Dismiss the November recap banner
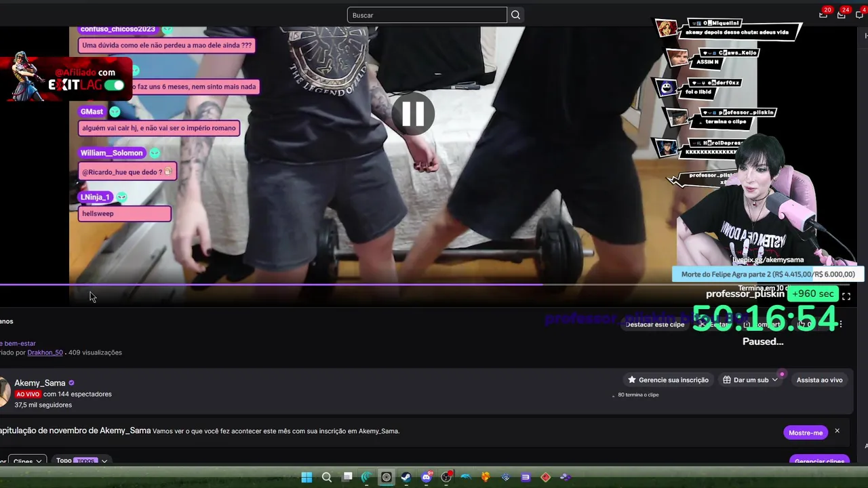The image size is (868, 488). coord(837,431)
